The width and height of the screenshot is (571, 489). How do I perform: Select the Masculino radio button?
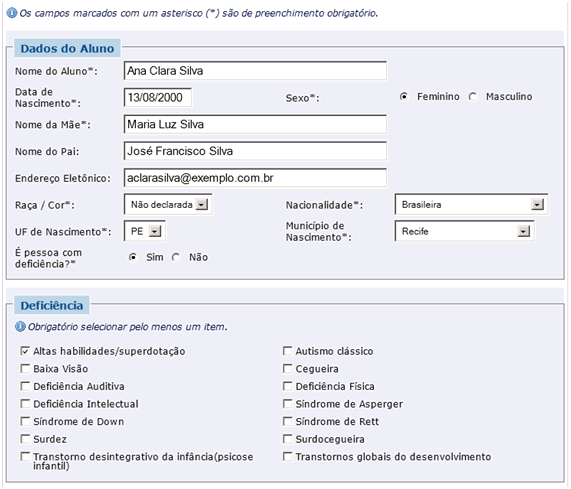(473, 97)
